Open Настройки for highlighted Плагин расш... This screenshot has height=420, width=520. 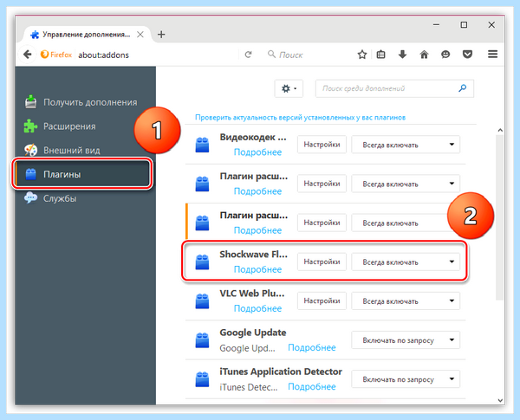[322, 223]
